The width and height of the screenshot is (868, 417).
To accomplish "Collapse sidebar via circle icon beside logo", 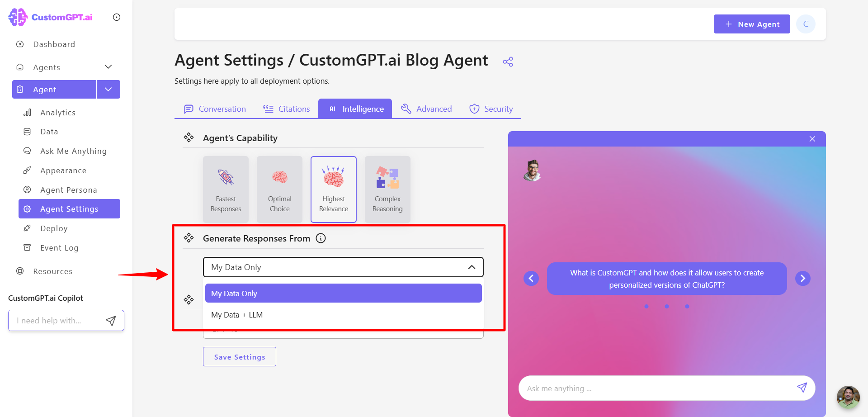I will [117, 17].
